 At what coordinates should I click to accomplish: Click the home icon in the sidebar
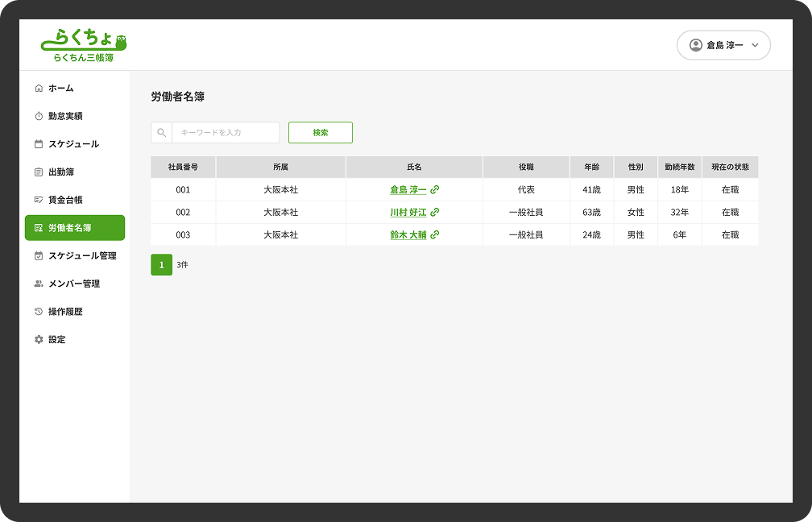pos(39,89)
